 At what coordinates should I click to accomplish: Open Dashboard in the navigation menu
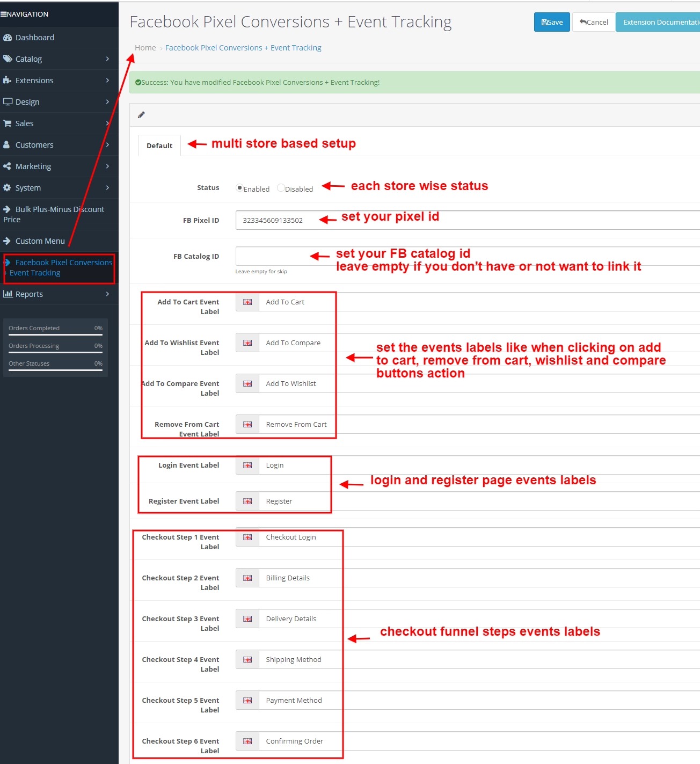59,38
